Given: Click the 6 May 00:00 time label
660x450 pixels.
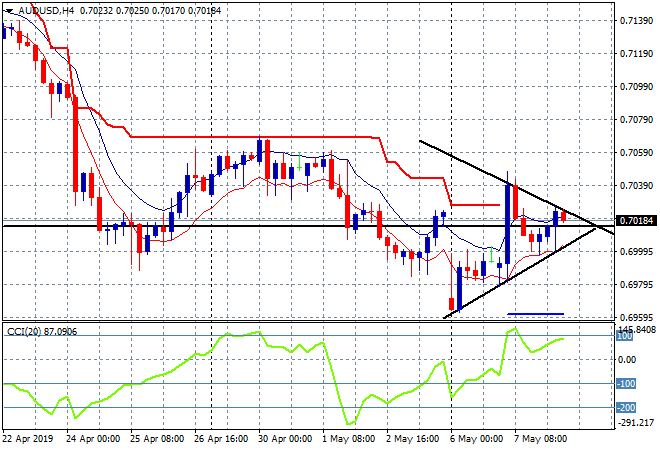Looking at the screenshot, I should tap(477, 439).
